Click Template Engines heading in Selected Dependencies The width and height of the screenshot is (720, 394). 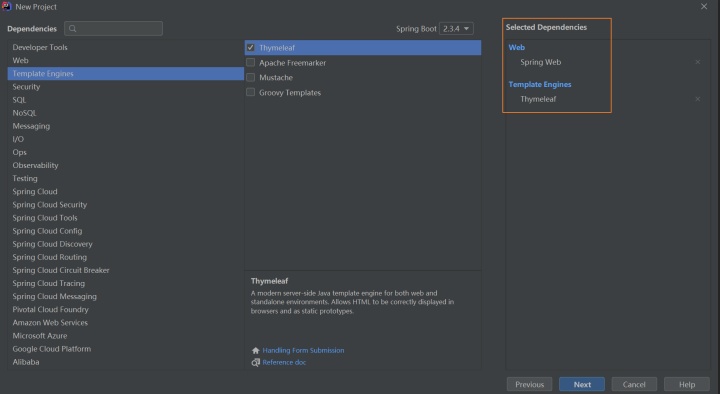(x=540, y=84)
